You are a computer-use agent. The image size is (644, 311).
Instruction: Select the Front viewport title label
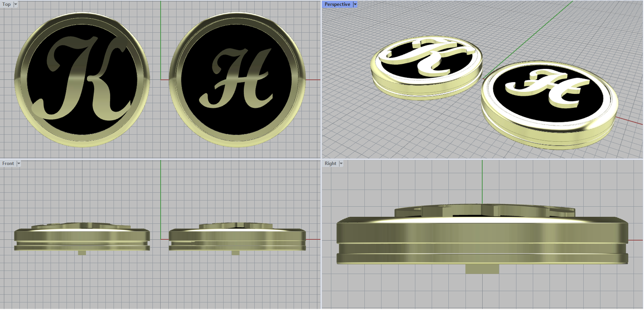coord(8,164)
